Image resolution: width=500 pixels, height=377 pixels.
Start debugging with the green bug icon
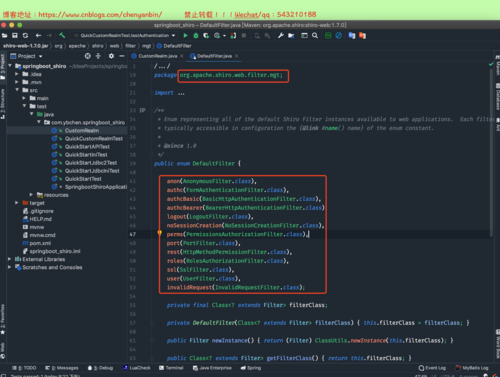(196, 35)
